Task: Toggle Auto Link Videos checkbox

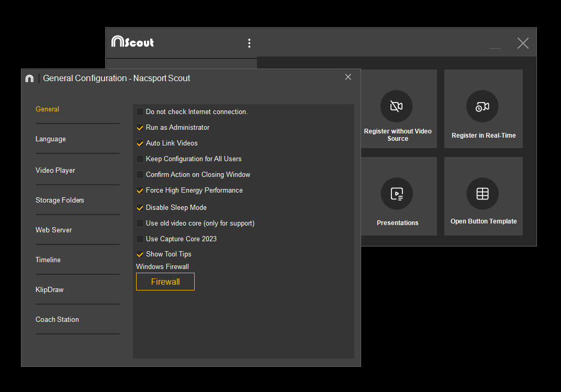Action: coord(140,143)
